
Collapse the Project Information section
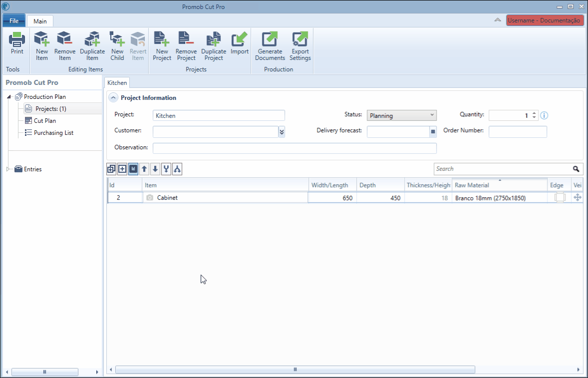[x=113, y=98]
